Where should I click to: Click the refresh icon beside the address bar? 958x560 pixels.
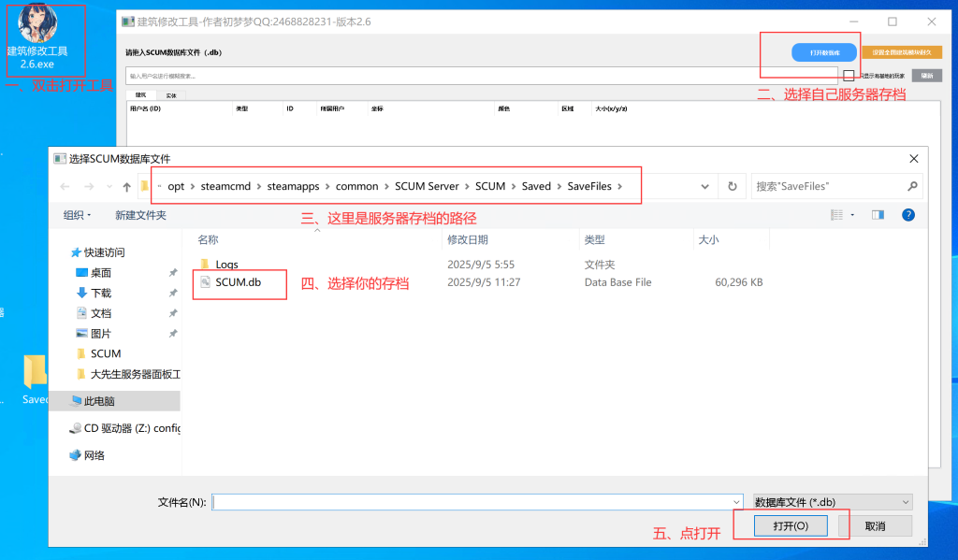pyautogui.click(x=733, y=187)
